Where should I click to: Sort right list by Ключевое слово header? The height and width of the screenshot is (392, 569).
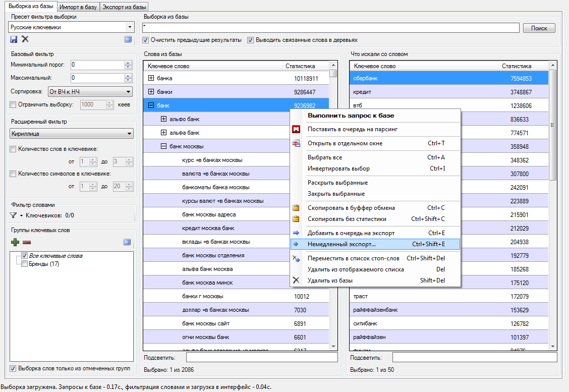click(424, 66)
